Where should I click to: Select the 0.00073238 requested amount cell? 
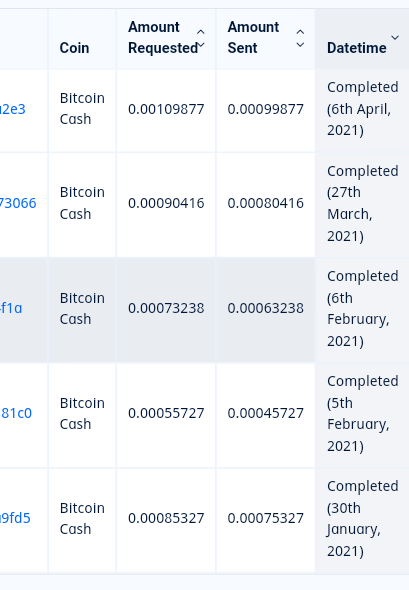point(166,310)
